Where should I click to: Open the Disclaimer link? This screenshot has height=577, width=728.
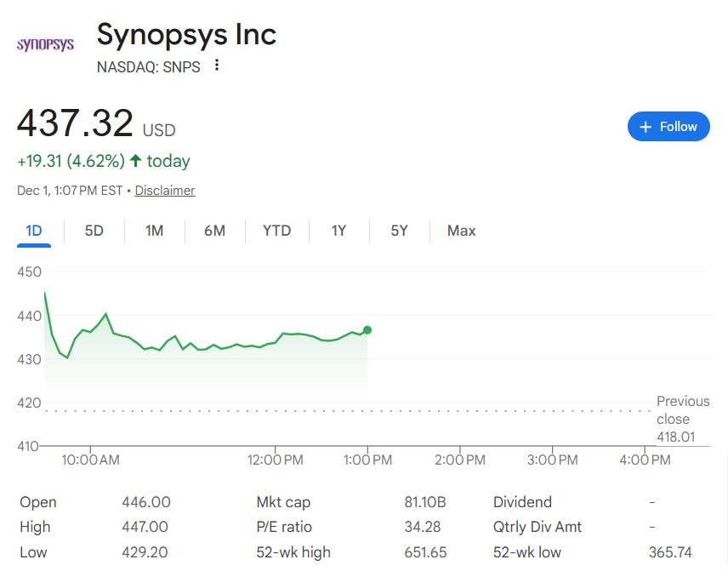[x=165, y=191]
